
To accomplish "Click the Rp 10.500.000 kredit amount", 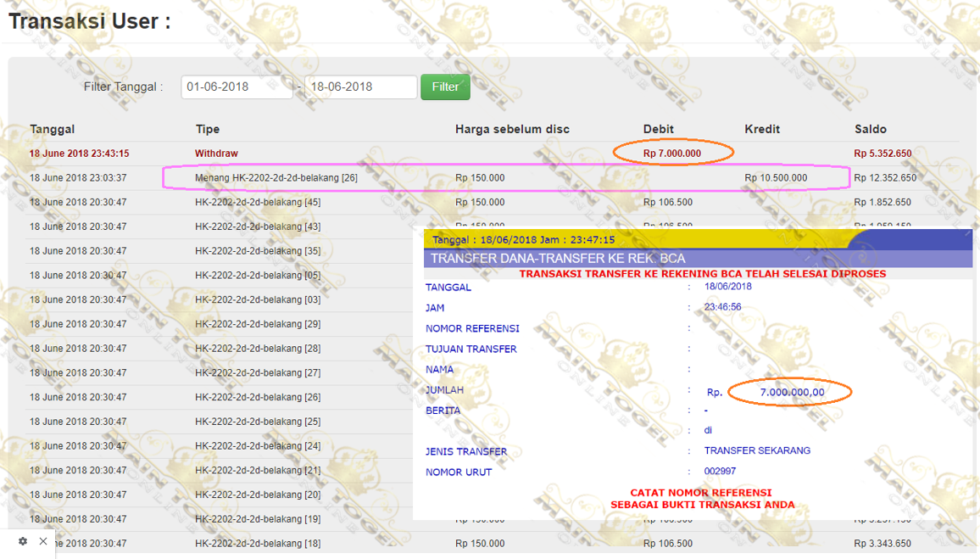I will (776, 178).
